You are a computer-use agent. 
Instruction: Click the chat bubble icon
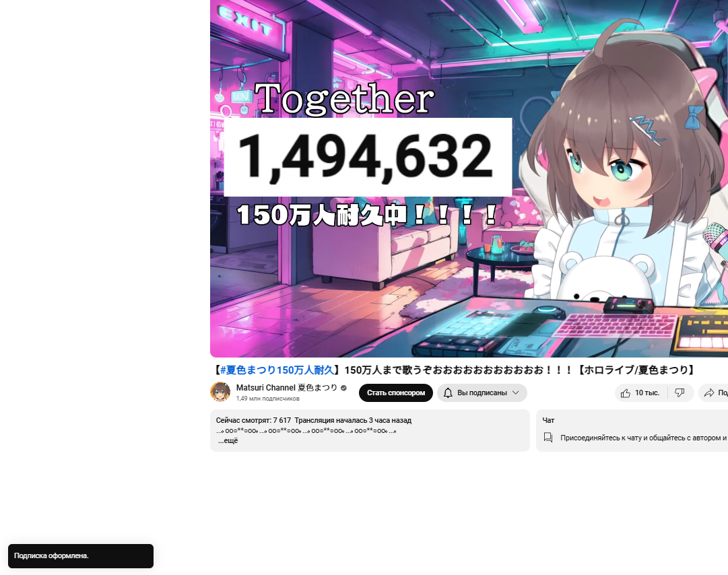pyautogui.click(x=548, y=438)
